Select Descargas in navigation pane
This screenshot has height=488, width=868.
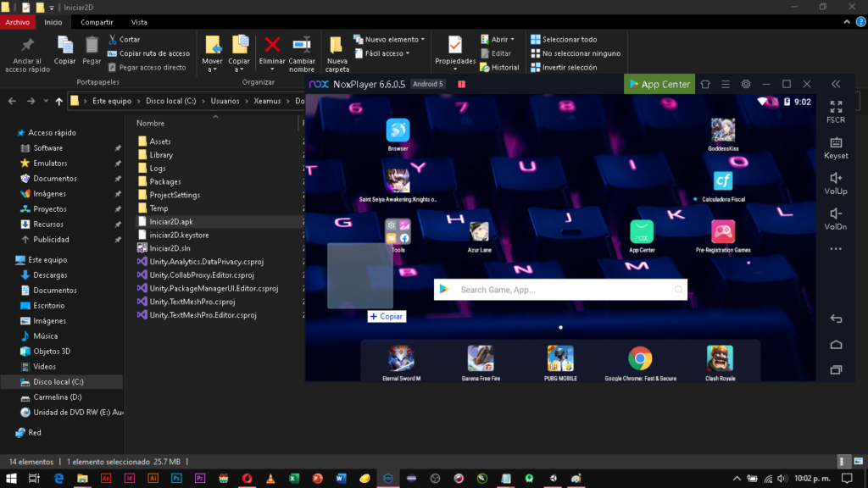click(50, 275)
